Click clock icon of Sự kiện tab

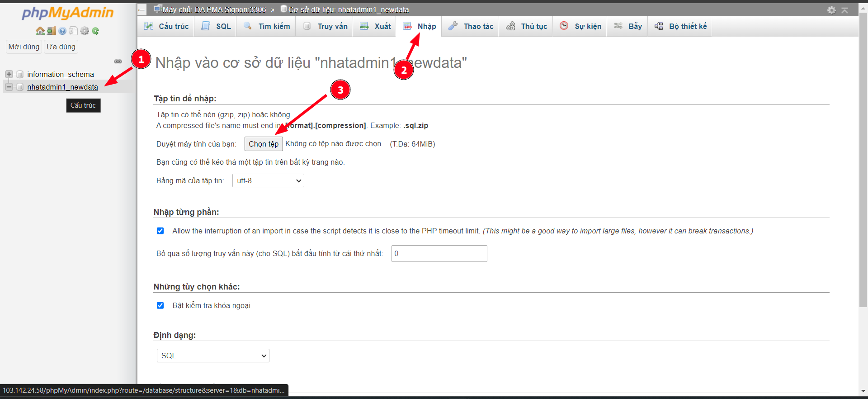point(564,26)
